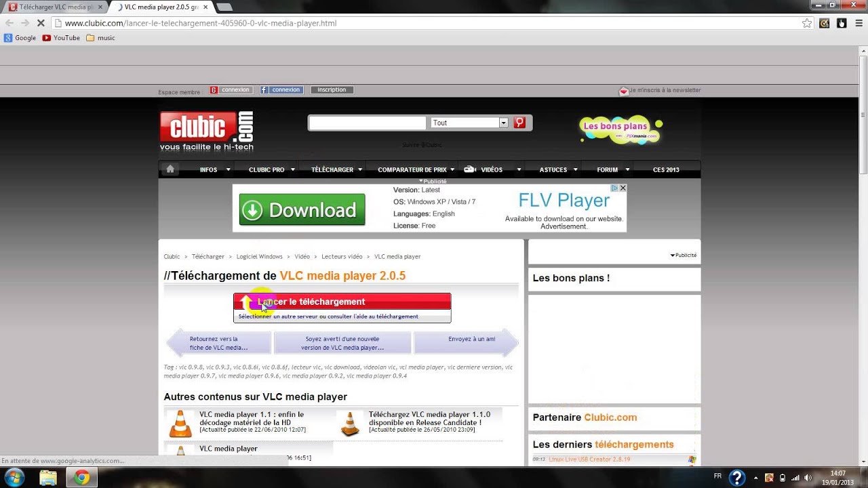Click Retournez vers la fiche de VLC
This screenshot has width=868, height=488.
(218, 343)
